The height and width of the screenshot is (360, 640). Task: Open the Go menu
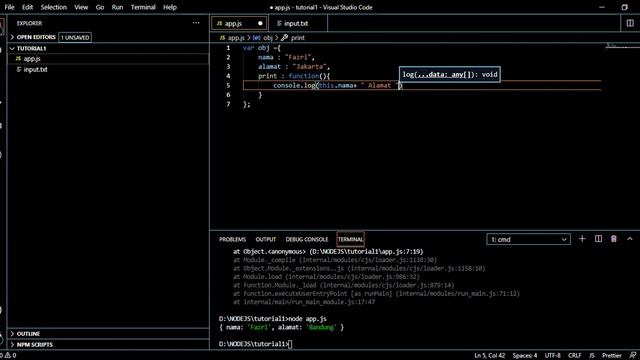[100, 7]
